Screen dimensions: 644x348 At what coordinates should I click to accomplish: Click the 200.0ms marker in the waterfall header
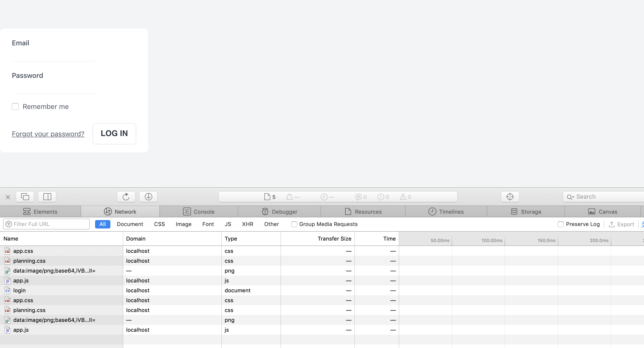point(599,241)
